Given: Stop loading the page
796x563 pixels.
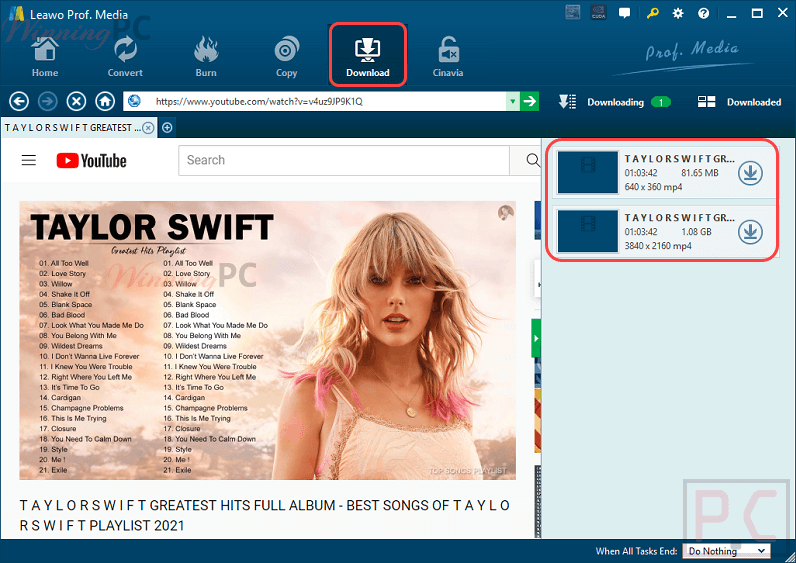Looking at the screenshot, I should point(76,102).
